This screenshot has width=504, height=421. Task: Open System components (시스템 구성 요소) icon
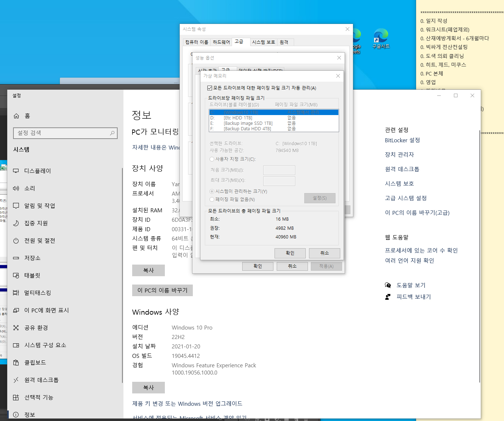coord(16,345)
